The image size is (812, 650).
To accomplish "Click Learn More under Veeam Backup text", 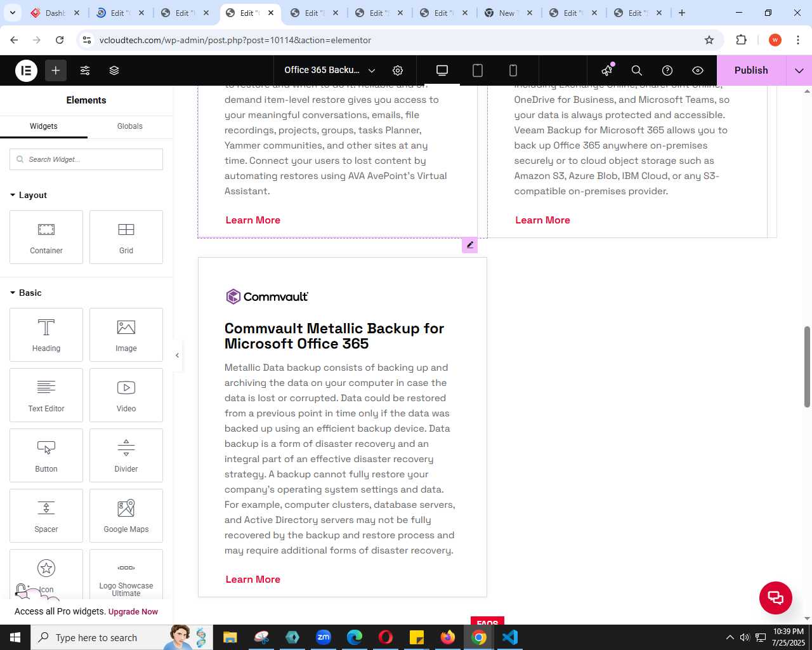I will click(x=542, y=220).
